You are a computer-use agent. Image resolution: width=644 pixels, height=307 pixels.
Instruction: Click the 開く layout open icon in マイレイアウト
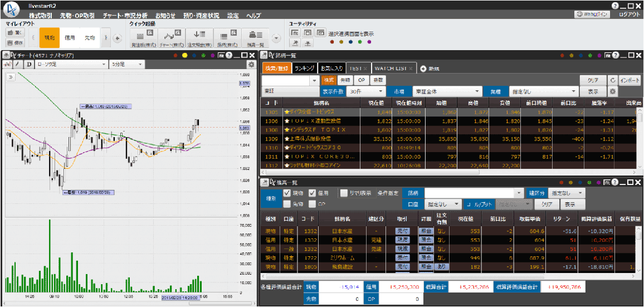pos(16,32)
